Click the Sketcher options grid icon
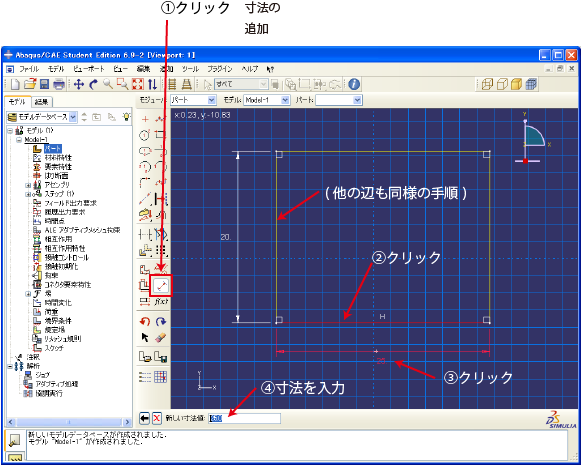581x466 pixels. [161, 377]
